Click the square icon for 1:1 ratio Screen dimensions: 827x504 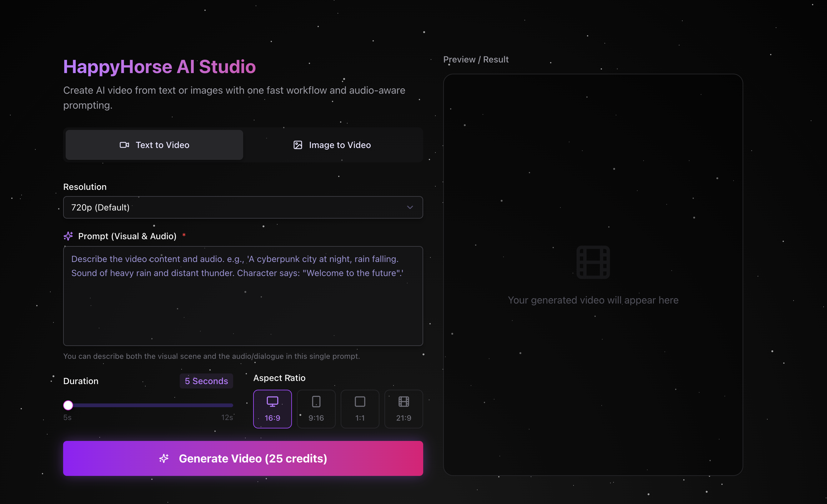[x=360, y=401]
